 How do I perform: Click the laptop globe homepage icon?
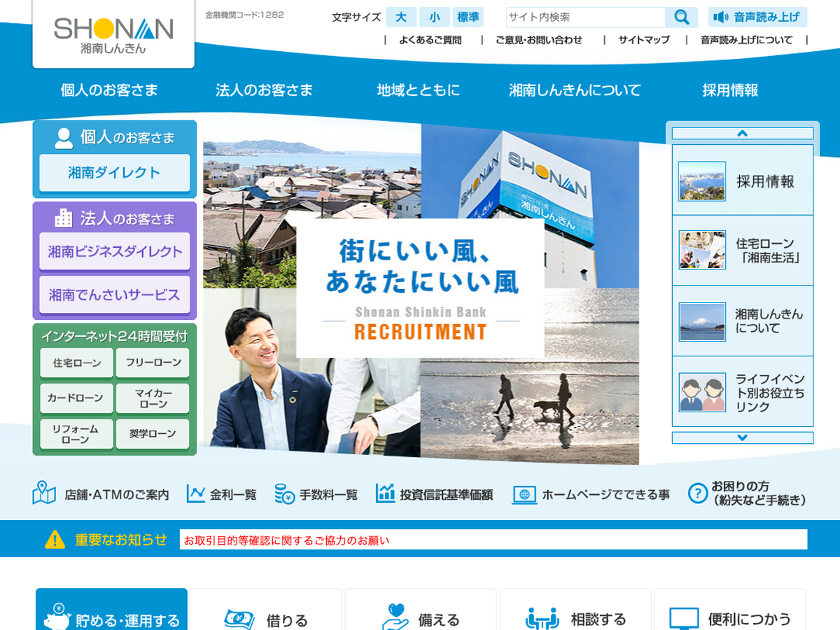click(524, 494)
